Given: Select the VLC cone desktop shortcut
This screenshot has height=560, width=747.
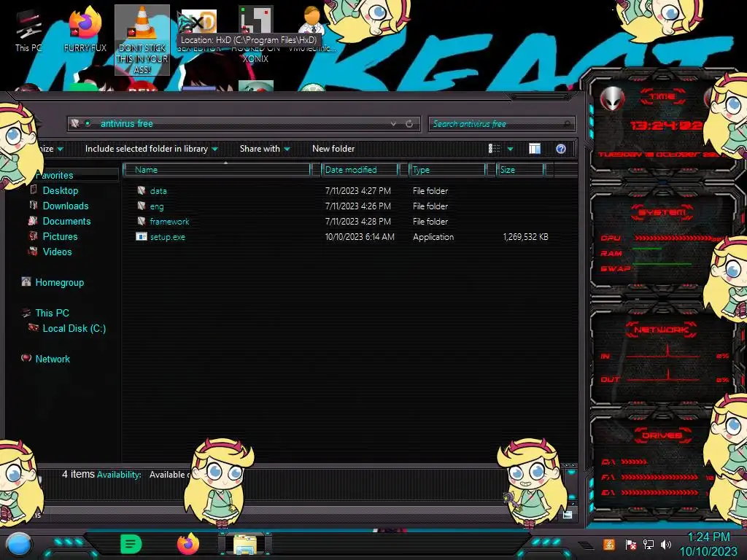Looking at the screenshot, I should 142,39.
